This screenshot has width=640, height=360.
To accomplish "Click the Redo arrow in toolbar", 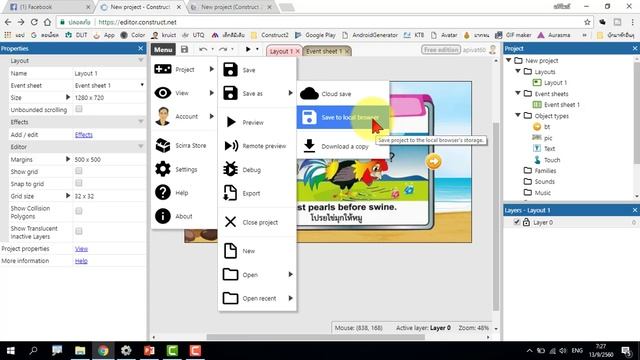I will pyautogui.click(x=223, y=49).
